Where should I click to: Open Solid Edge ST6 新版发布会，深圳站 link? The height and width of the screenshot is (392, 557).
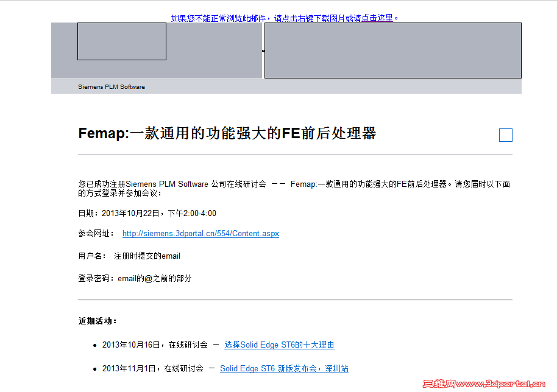(284, 369)
